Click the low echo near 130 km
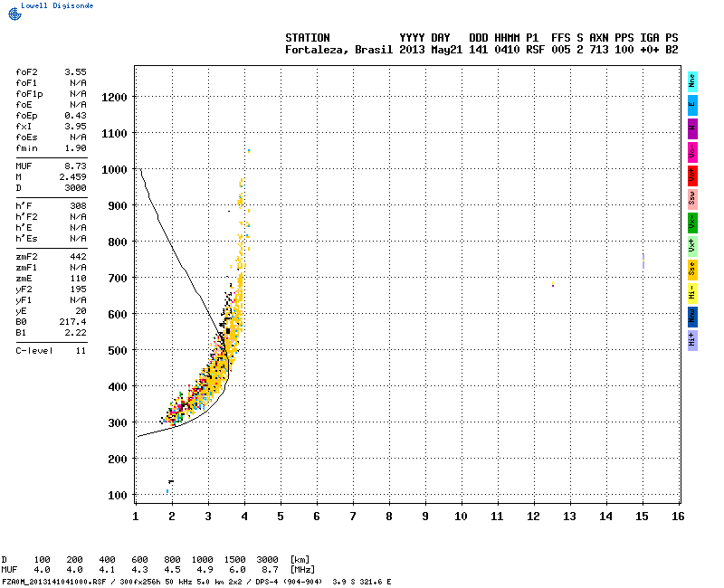Image resolution: width=724 pixels, height=588 pixels. (171, 482)
